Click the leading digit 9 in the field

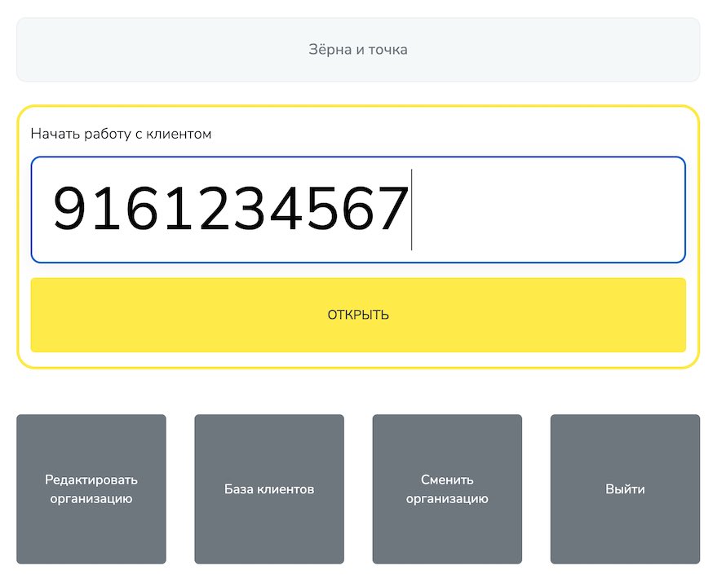pyautogui.click(x=69, y=209)
